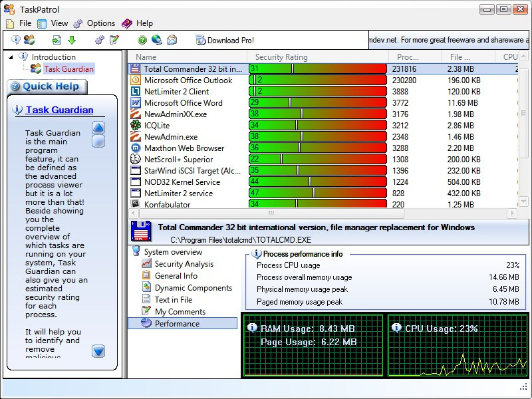The width and height of the screenshot is (532, 399).
Task: Click horizontal scrollbar left arrow
Action: [134, 213]
